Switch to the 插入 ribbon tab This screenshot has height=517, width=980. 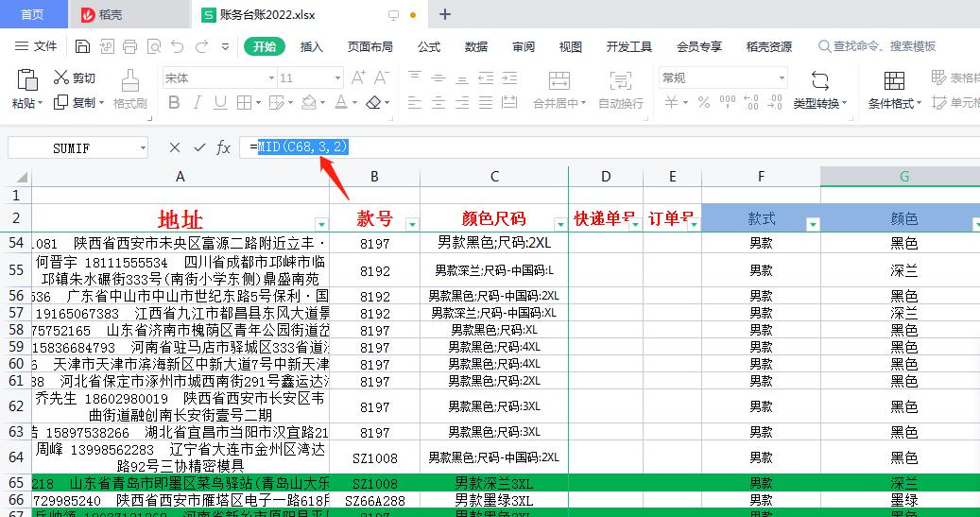(311, 47)
